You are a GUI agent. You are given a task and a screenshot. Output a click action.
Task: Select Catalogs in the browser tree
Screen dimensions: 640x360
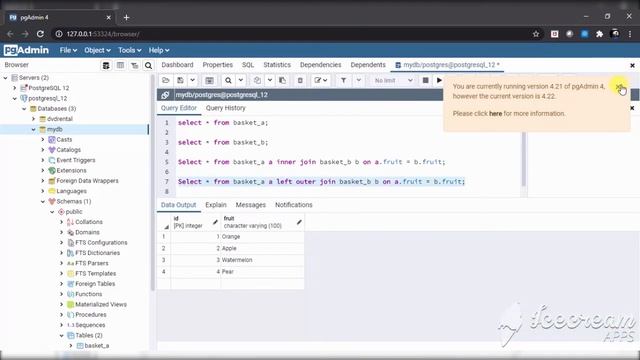point(69,150)
